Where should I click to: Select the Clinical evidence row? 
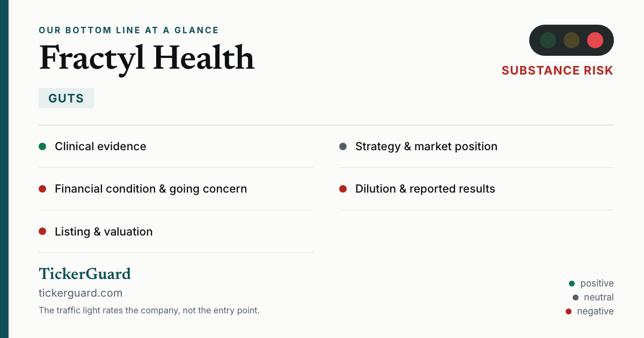[176, 146]
